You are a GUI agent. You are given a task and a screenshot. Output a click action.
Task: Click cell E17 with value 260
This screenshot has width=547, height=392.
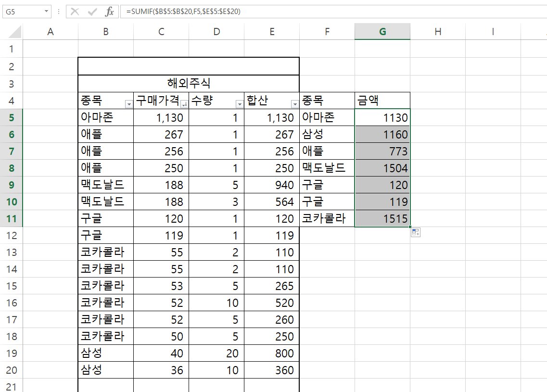(272, 319)
